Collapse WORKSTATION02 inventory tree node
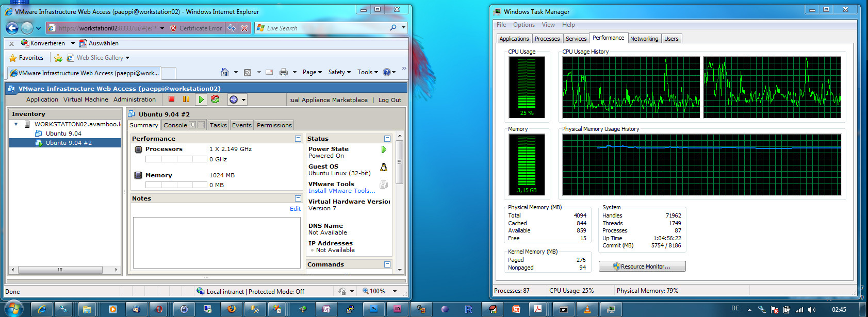 (16, 124)
